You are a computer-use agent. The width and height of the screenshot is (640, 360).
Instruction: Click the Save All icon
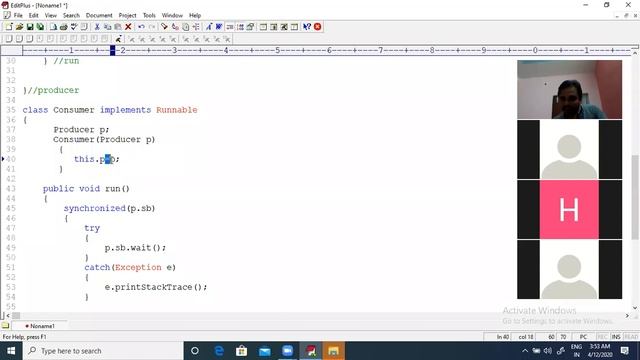40,27
